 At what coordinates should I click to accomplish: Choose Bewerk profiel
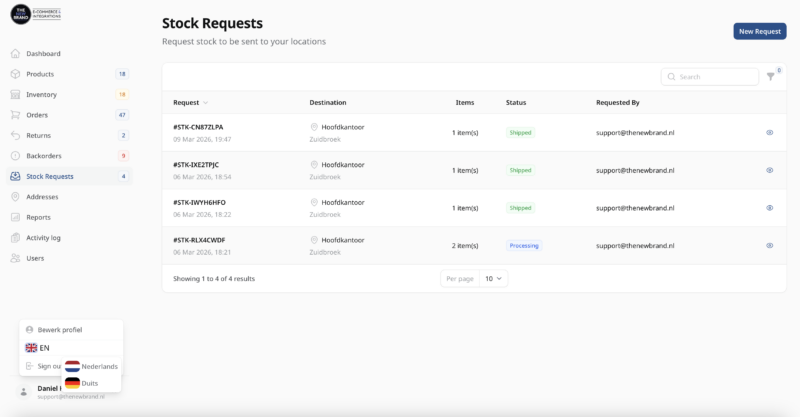pos(60,330)
